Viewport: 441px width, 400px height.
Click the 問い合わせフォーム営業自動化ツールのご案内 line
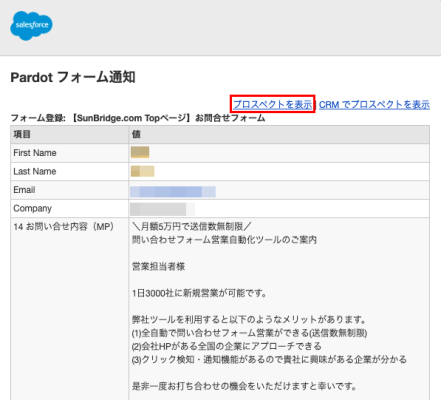[x=224, y=240]
